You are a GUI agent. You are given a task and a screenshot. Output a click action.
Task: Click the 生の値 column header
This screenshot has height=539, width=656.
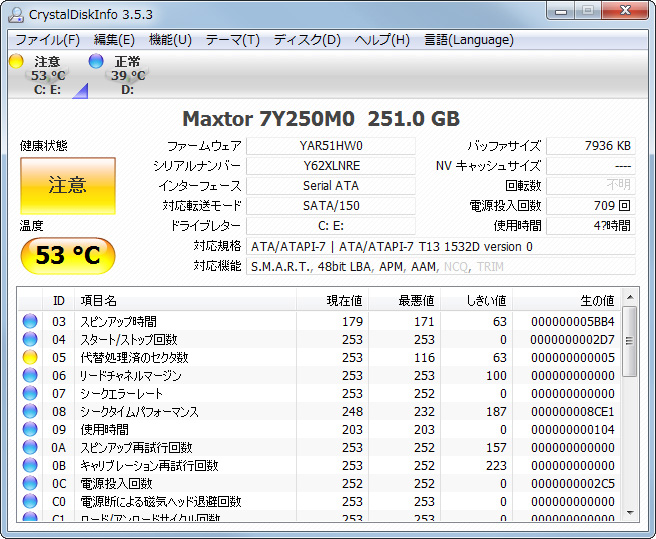[566, 300]
